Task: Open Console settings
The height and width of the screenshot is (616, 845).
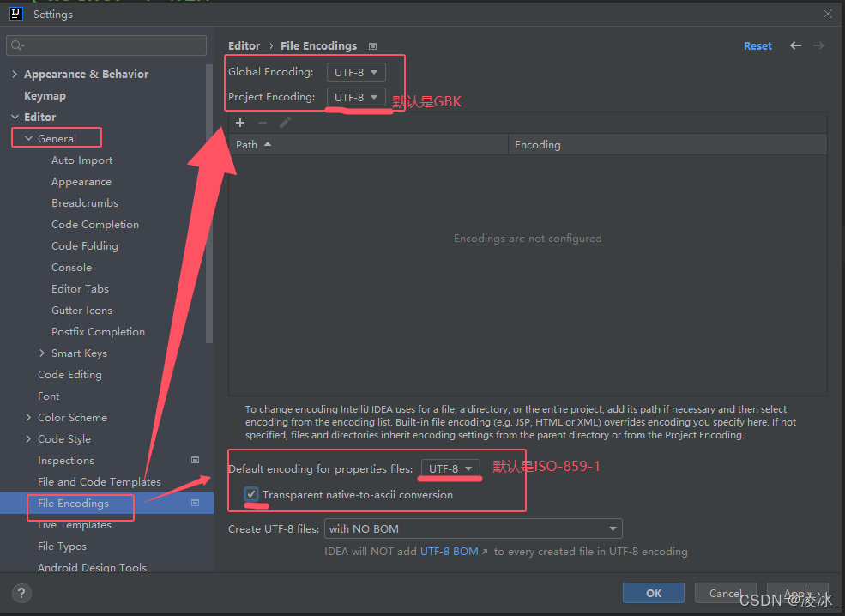Action: click(71, 268)
